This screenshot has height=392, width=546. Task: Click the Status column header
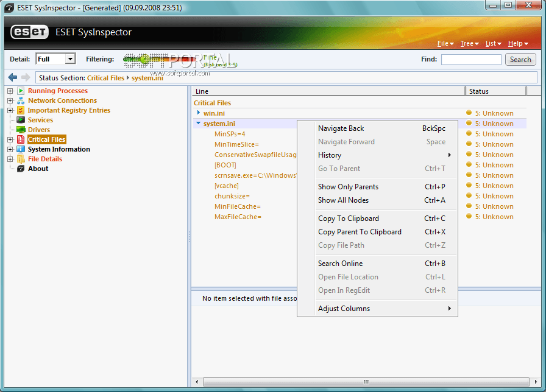tap(495, 91)
